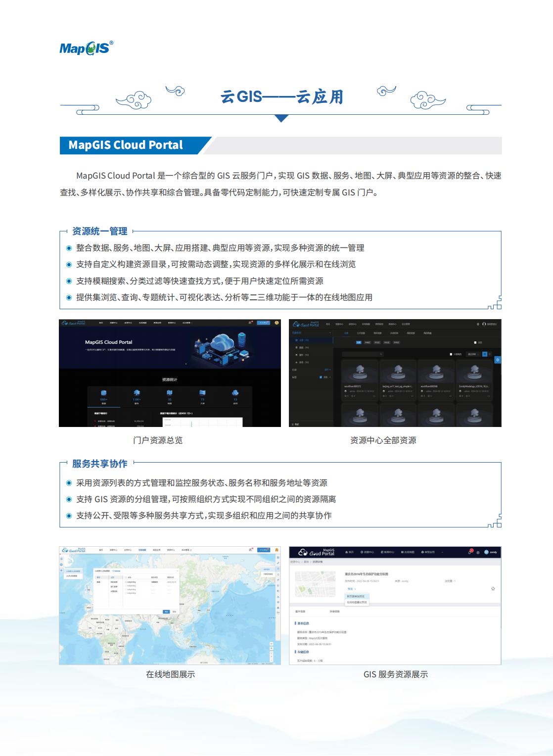The height and width of the screenshot is (756, 553).
Task: Switch to the 基本信息 tab
Action: click(300, 612)
